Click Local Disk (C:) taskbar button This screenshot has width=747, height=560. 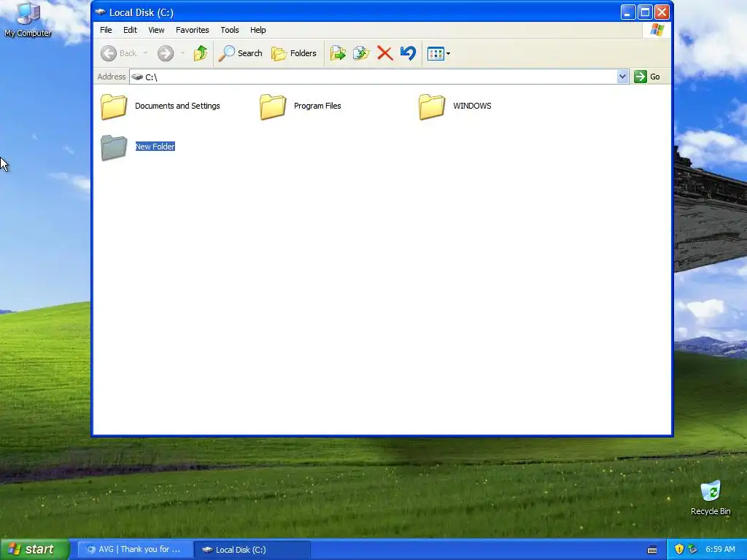[252, 550]
